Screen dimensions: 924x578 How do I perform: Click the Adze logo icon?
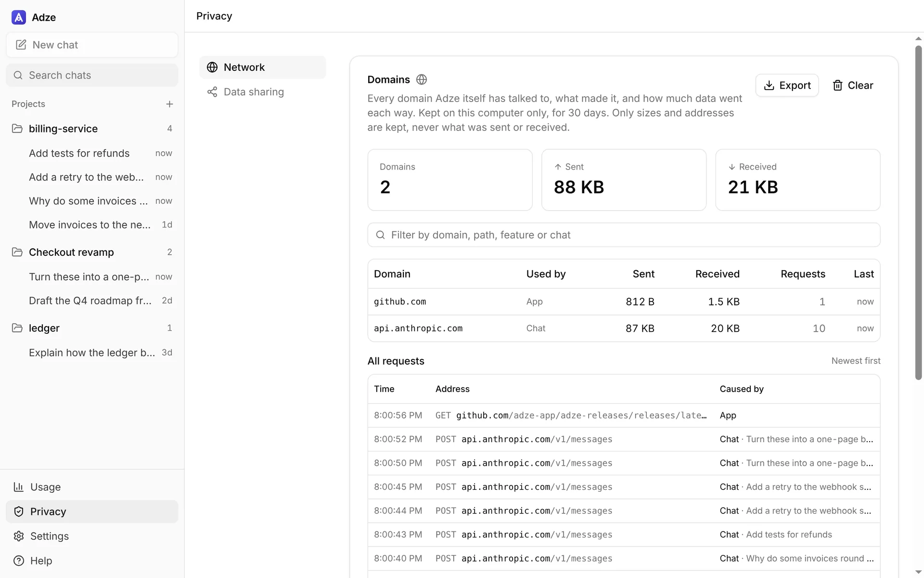click(x=18, y=17)
